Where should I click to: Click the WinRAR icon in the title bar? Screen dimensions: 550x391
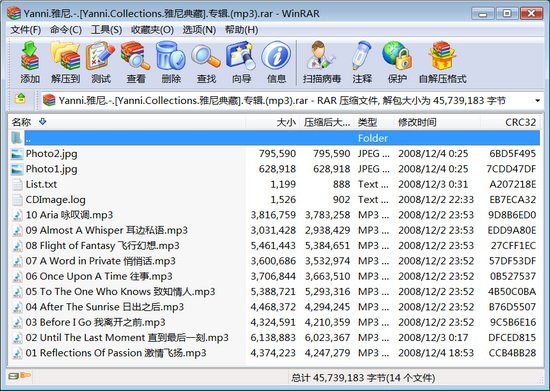[14, 13]
